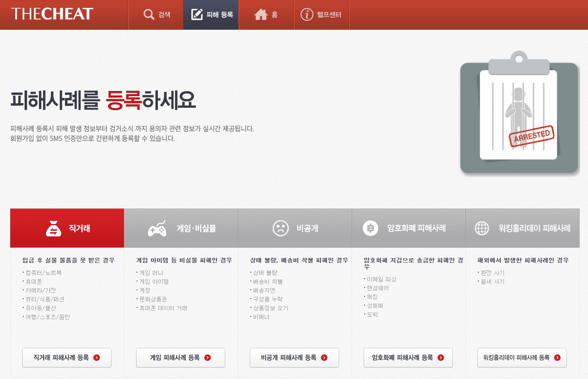Click the 문화상품권 list item
588x379 pixels.
[x=153, y=299]
